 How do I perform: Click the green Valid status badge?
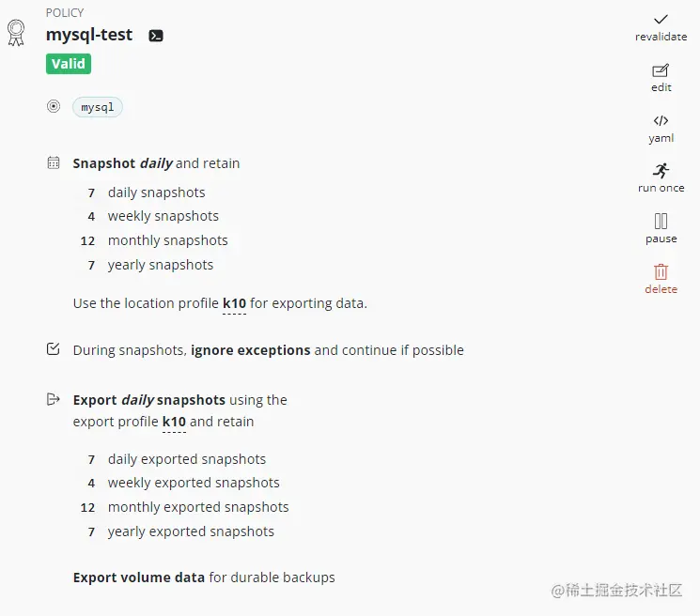(69, 64)
